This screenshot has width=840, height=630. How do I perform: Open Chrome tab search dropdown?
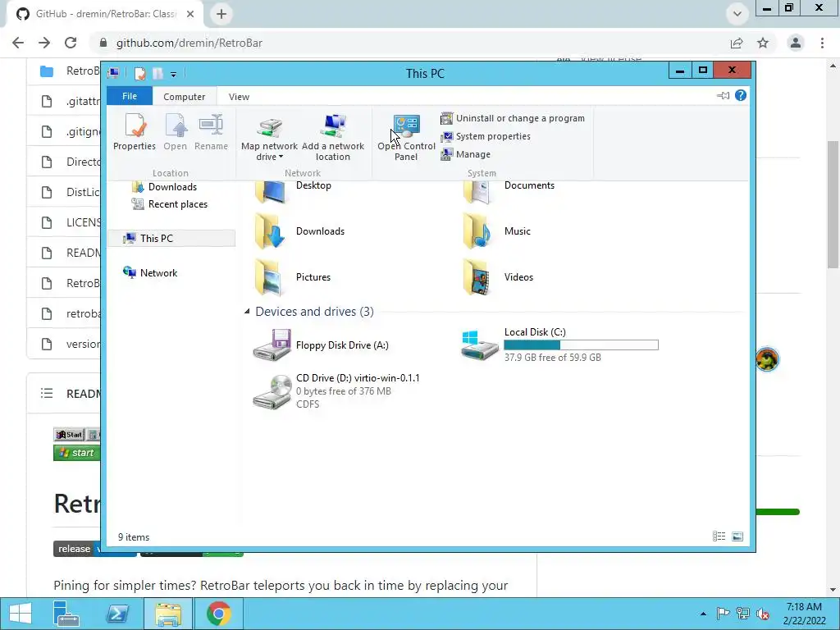point(737,14)
